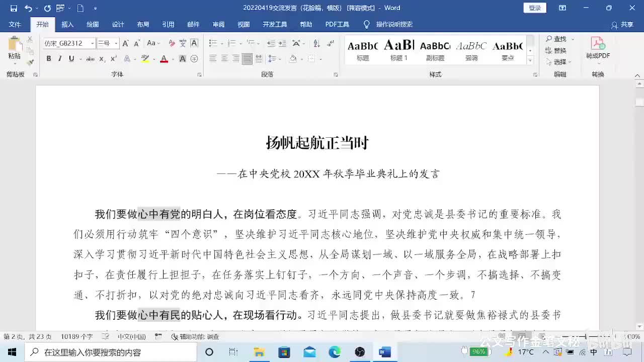Open the Paragraph dialog launcher
This screenshot has width=644, height=362.
(x=336, y=74)
